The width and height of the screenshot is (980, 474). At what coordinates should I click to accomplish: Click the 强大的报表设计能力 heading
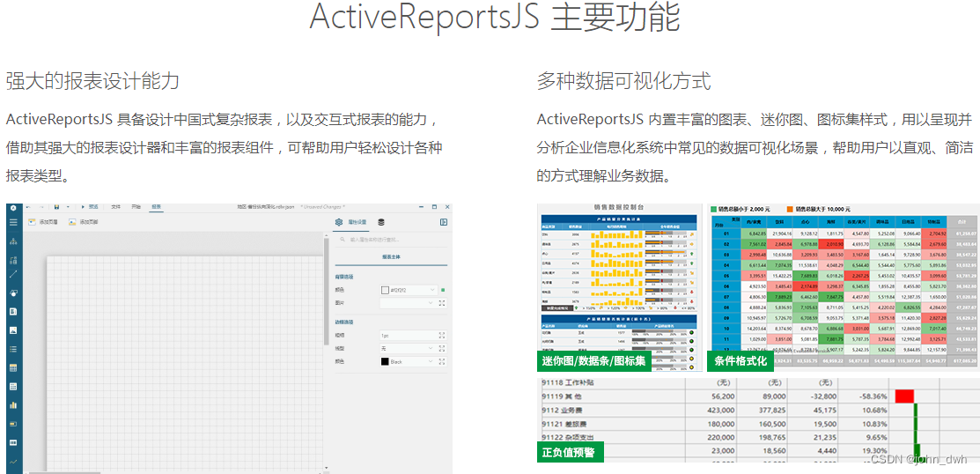coord(92,81)
